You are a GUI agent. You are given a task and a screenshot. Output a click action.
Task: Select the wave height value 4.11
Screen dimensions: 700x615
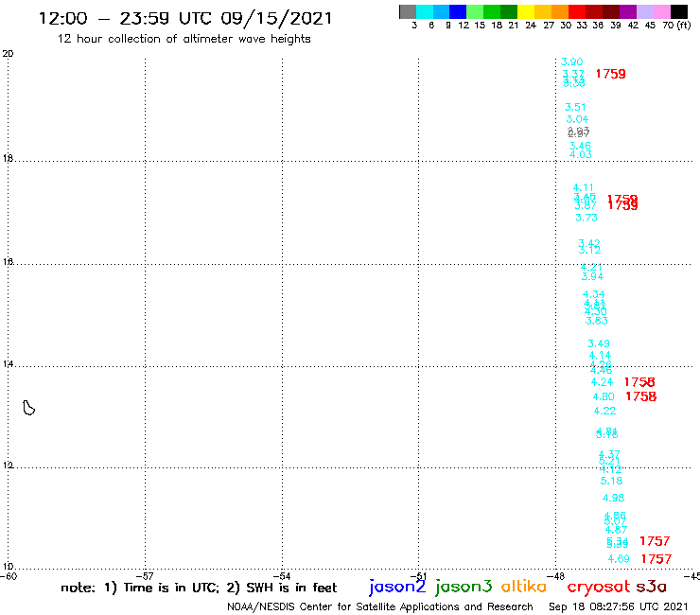[x=584, y=187]
